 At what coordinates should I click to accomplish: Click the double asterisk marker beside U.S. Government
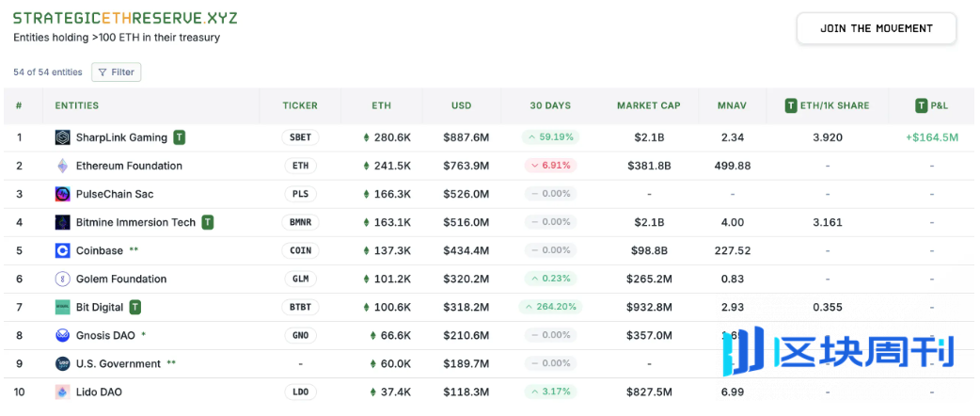(171, 362)
